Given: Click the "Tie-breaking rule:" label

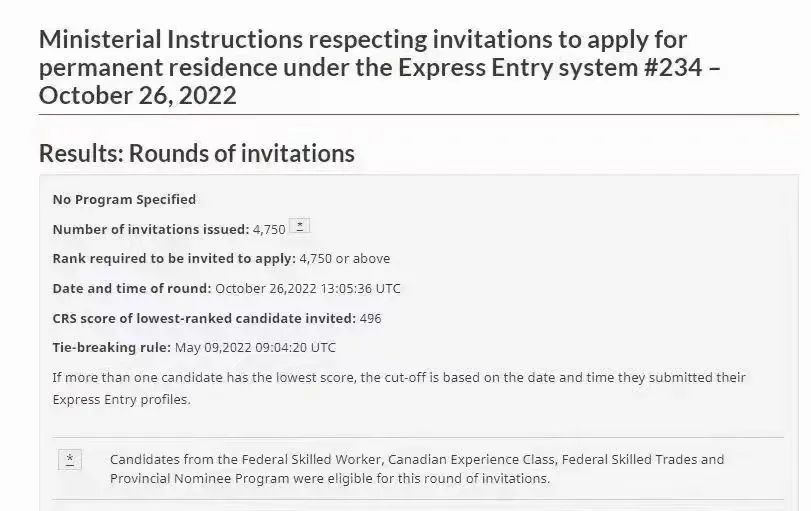Looking at the screenshot, I should pyautogui.click(x=111, y=348).
